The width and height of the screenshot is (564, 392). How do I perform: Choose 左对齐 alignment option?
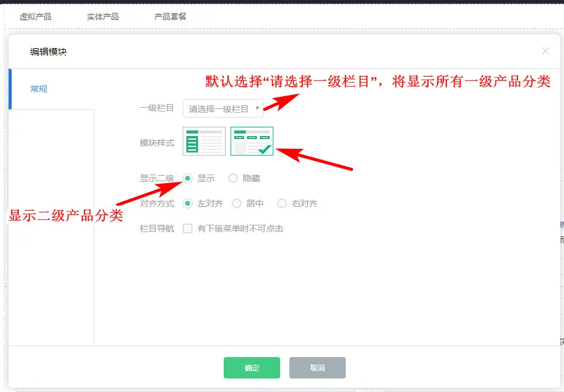tap(188, 203)
